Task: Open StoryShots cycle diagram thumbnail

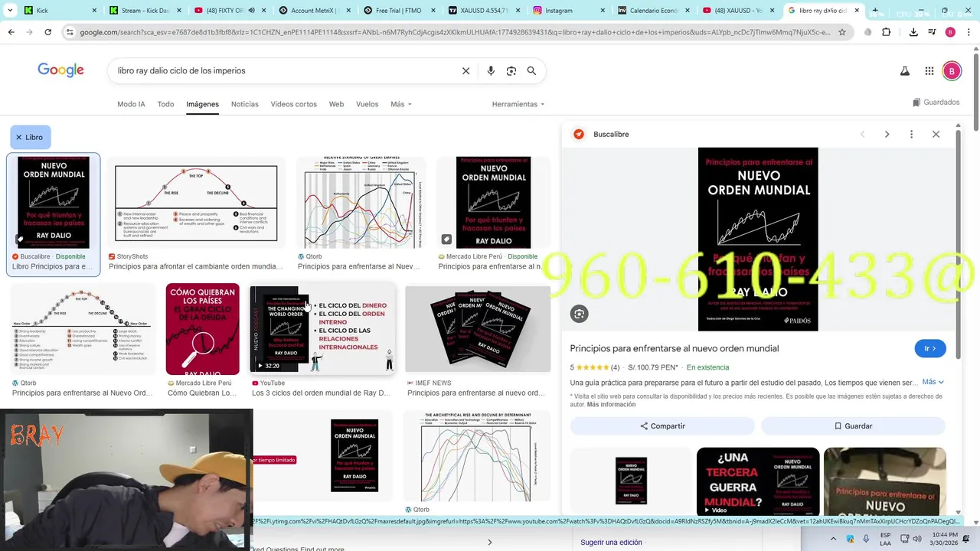Action: click(x=196, y=203)
